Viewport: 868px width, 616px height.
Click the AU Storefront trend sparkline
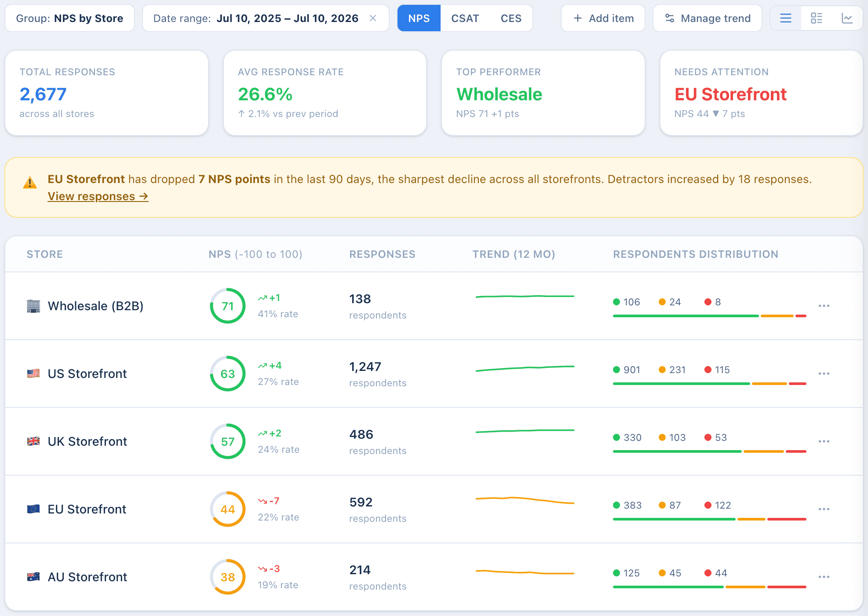(525, 572)
